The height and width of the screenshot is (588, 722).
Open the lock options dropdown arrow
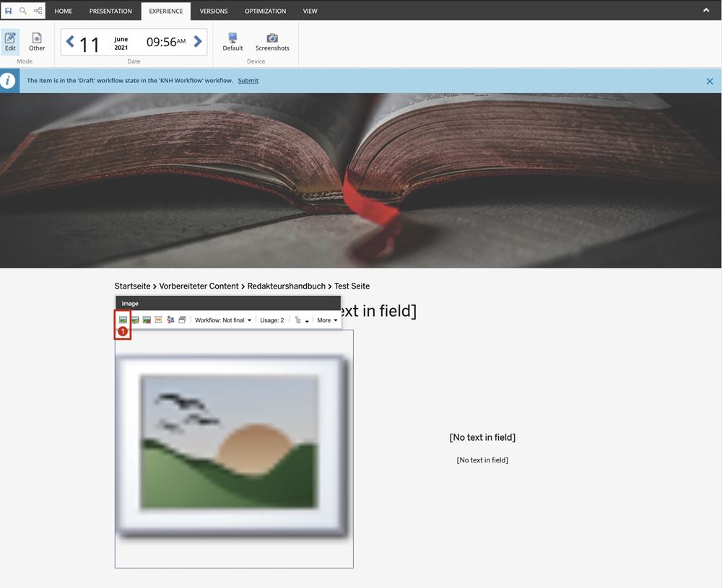306,320
